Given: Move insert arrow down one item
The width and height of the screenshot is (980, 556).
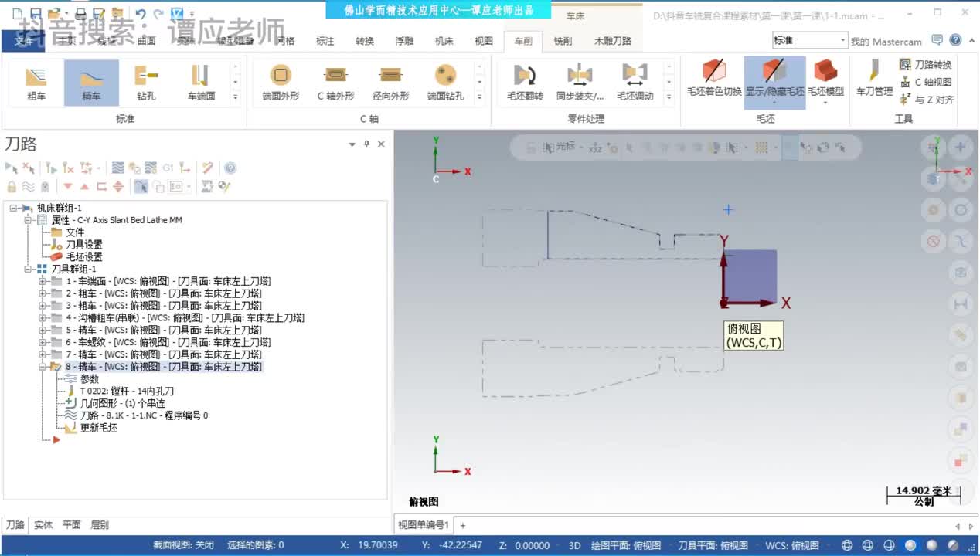Looking at the screenshot, I should [68, 186].
